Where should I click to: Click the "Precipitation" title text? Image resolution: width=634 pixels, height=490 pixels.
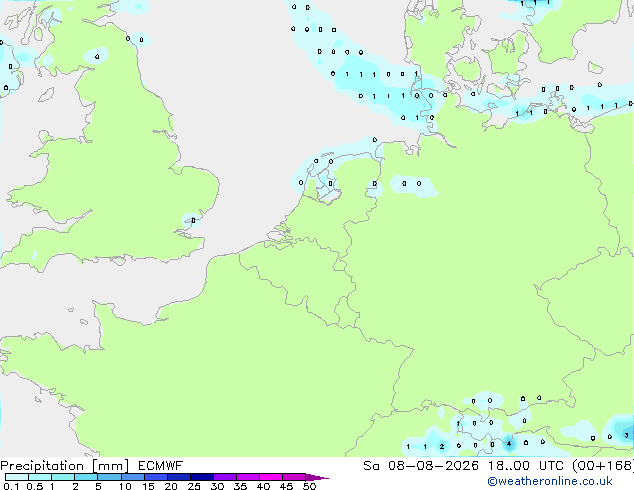coord(42,466)
